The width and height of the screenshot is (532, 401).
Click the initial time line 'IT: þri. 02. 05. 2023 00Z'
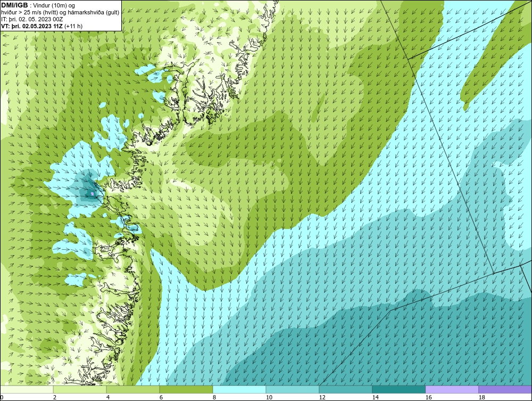pyautogui.click(x=32, y=19)
